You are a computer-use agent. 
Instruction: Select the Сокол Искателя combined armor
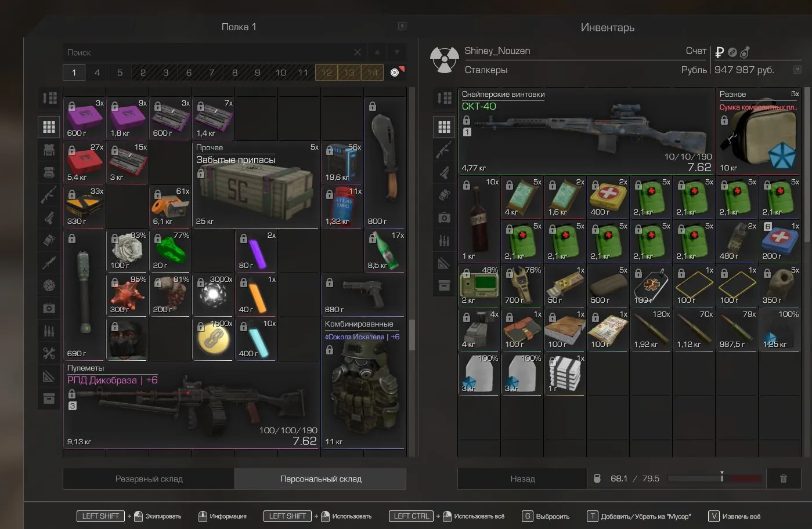[364, 383]
